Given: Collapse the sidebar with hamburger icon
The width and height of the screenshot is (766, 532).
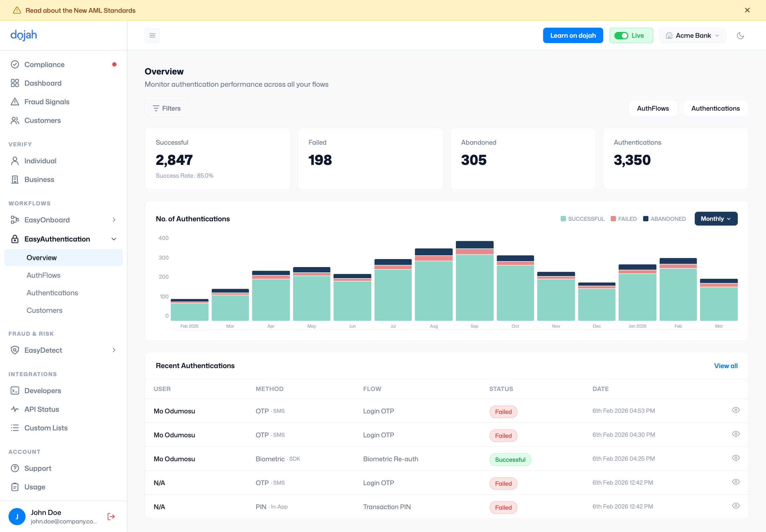Looking at the screenshot, I should coord(152,35).
